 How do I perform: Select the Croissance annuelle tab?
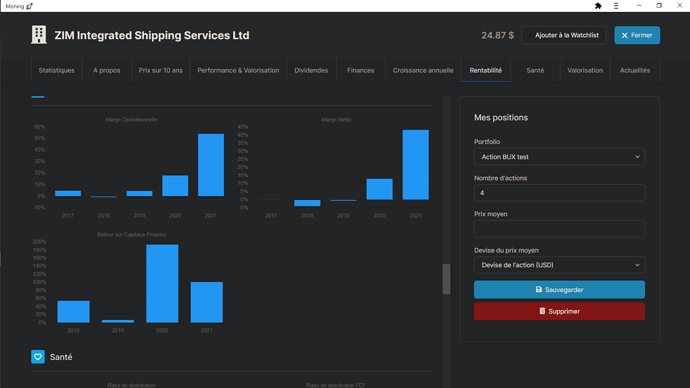click(423, 70)
